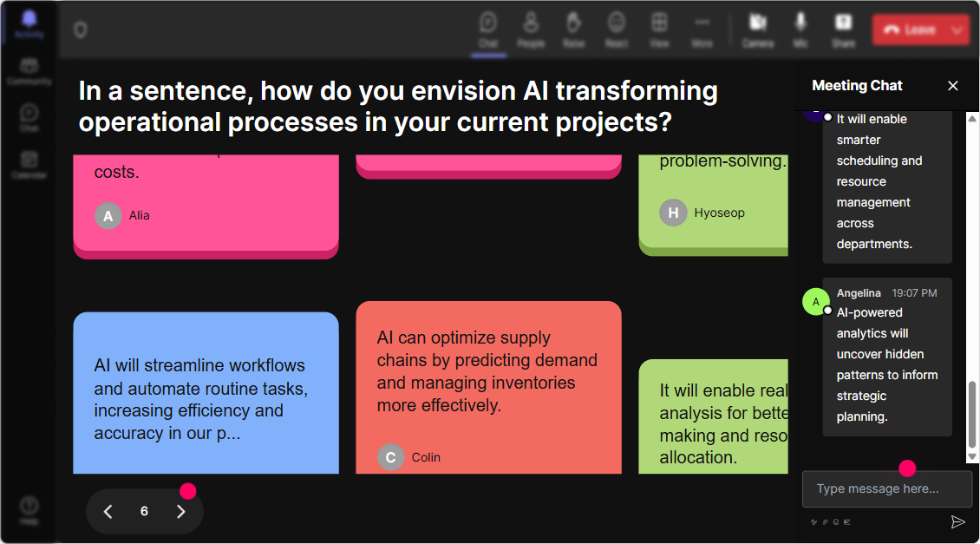Select the red card about supply chains
980x544 pixels.
pyautogui.click(x=489, y=388)
